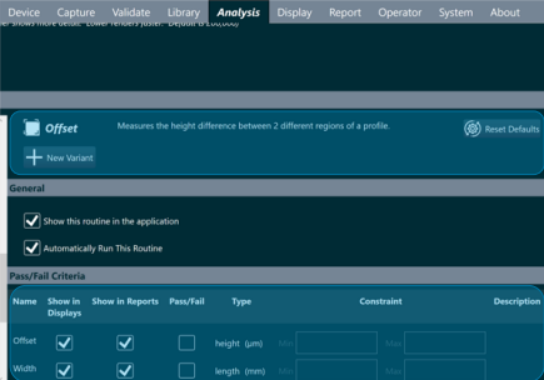
Task: Toggle Show this routine in the application
Action: pos(32,221)
